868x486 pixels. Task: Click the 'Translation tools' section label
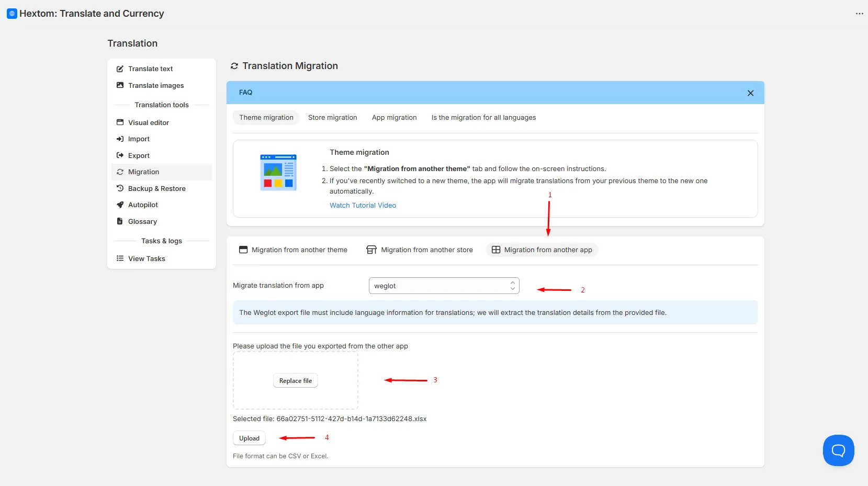tap(162, 105)
